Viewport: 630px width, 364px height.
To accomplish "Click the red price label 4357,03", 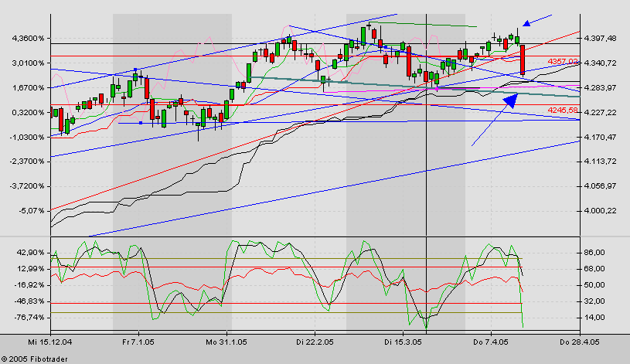I will click(x=563, y=61).
